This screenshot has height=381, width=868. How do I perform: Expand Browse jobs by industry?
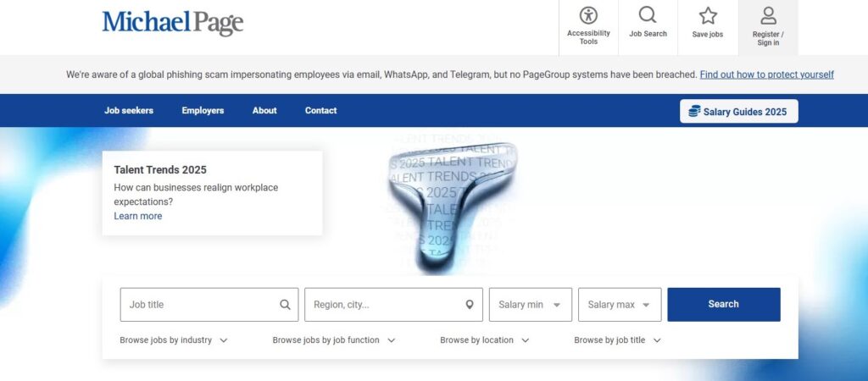tap(174, 340)
